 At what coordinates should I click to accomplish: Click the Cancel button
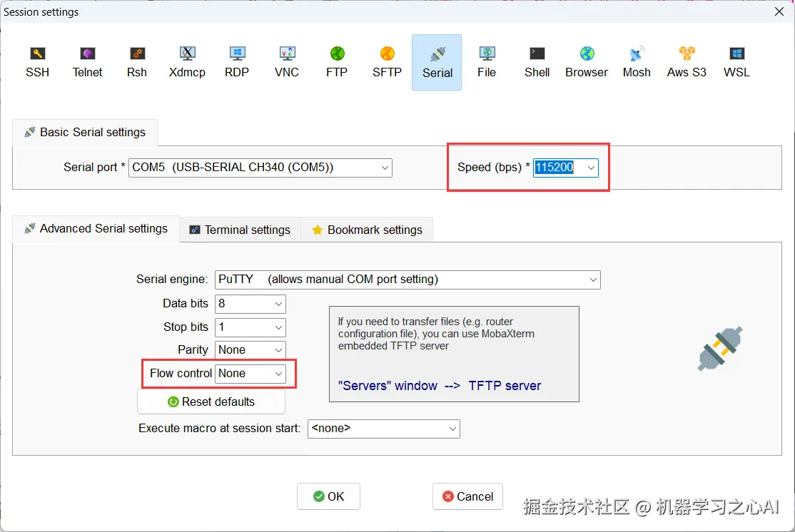467,496
